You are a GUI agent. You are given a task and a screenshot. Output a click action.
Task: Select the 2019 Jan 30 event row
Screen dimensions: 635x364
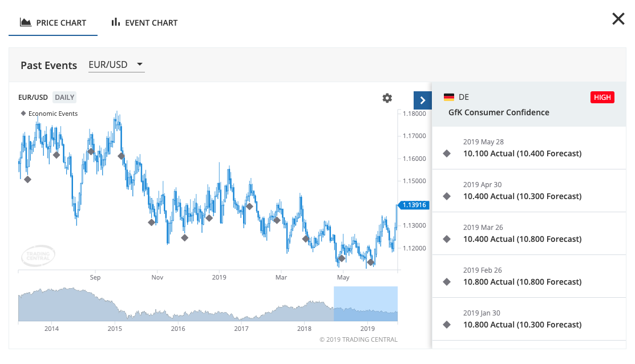pos(529,319)
